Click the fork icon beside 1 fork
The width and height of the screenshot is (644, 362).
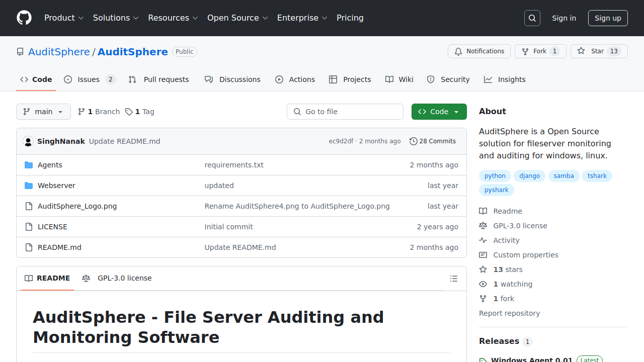(483, 299)
